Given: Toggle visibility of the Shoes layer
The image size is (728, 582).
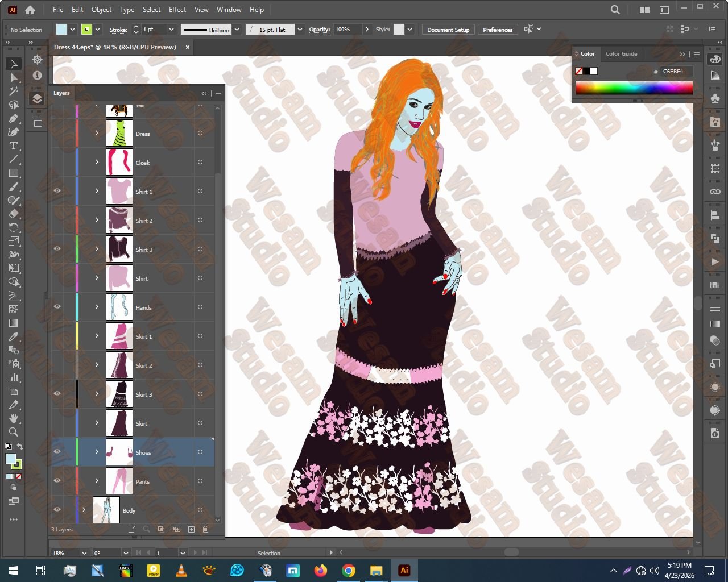Looking at the screenshot, I should point(57,452).
